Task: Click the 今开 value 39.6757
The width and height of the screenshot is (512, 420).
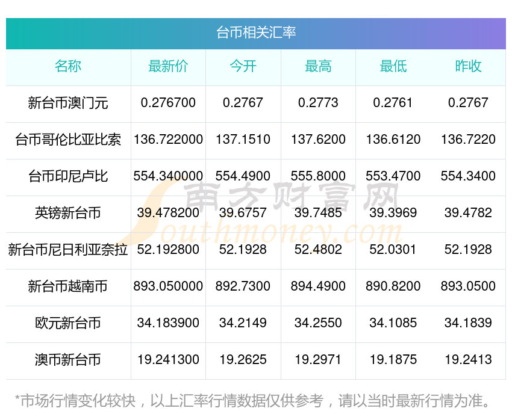Action: click(x=243, y=213)
